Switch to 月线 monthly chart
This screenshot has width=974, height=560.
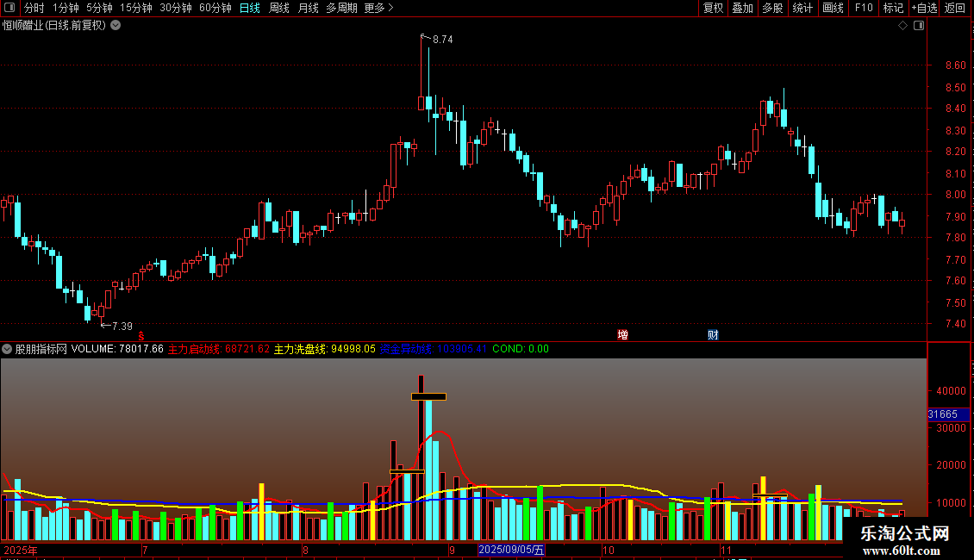pyautogui.click(x=308, y=8)
